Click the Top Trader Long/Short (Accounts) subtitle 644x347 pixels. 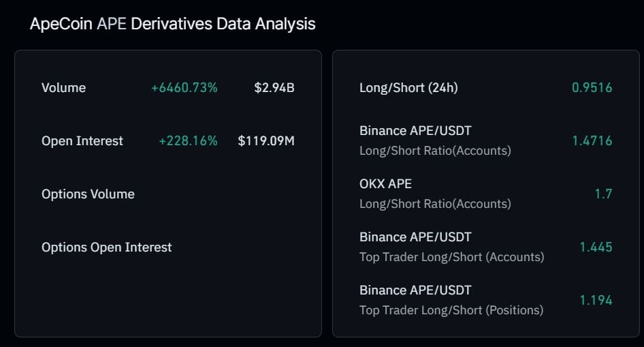(x=451, y=257)
